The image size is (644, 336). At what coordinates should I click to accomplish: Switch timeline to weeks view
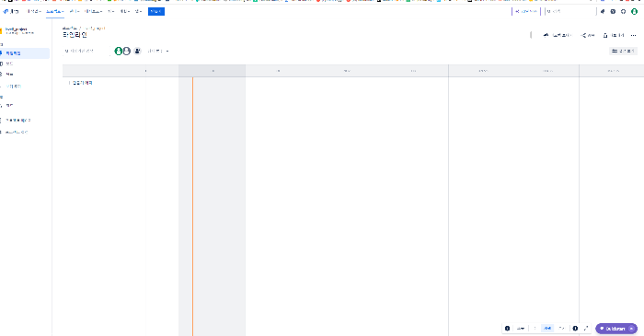pos(535,329)
